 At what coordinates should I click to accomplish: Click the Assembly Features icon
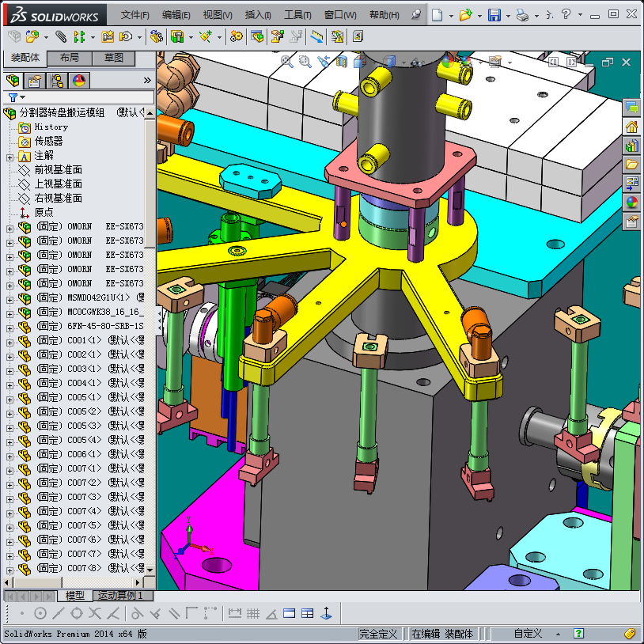177,37
